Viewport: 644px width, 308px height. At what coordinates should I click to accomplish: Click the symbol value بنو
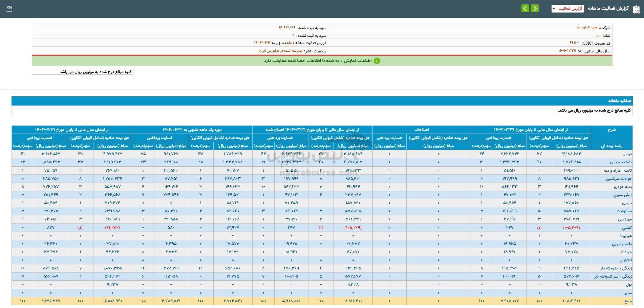pos(599,35)
